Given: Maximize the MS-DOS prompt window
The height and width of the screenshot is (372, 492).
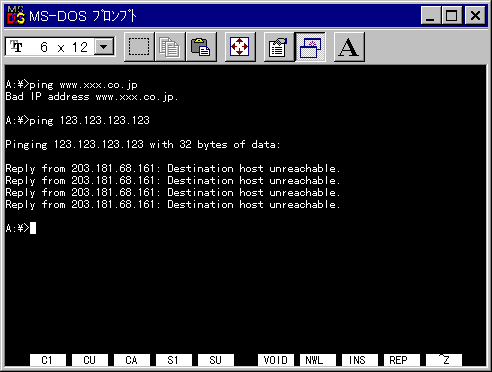Looking at the screenshot, I should click(451, 16).
